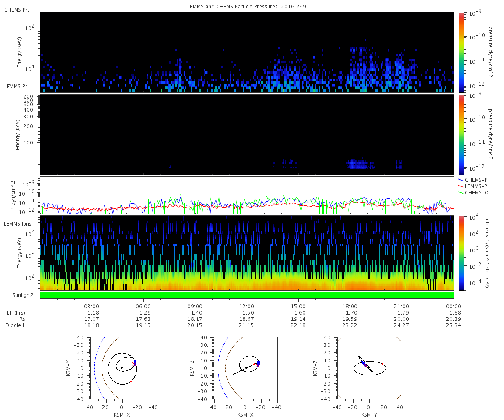Open the KSM-X versus KSM-Y orbit plot
504x420 pixels.
122,367
